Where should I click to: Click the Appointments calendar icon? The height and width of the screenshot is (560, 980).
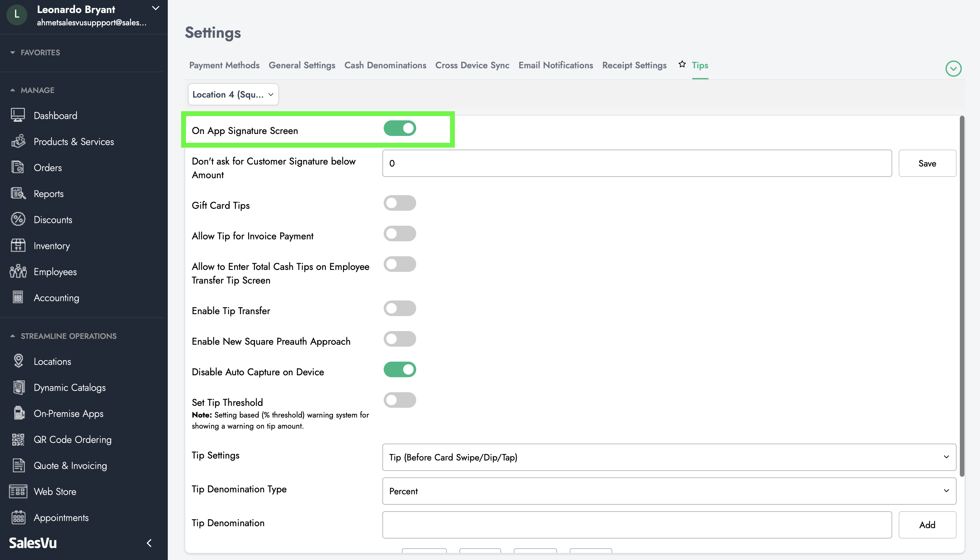pyautogui.click(x=18, y=517)
